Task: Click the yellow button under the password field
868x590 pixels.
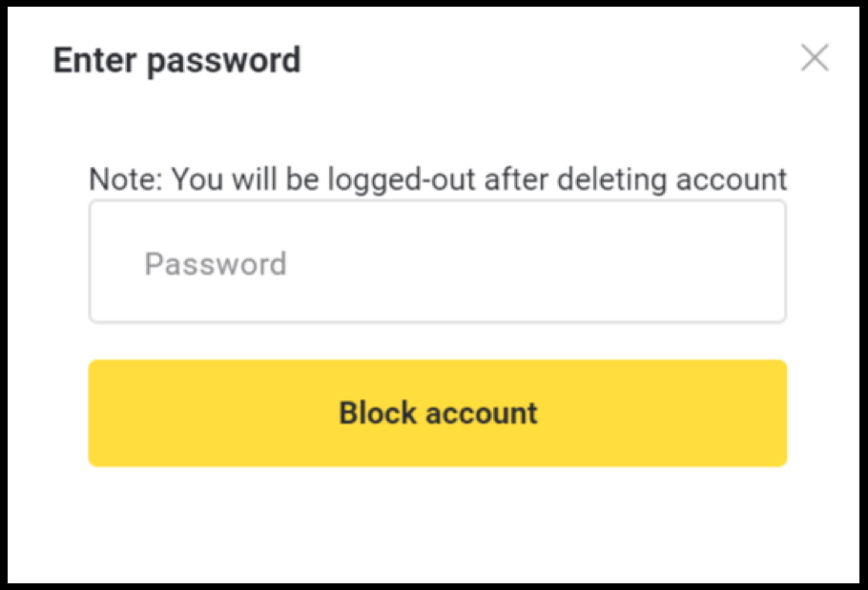Action: pyautogui.click(x=437, y=413)
